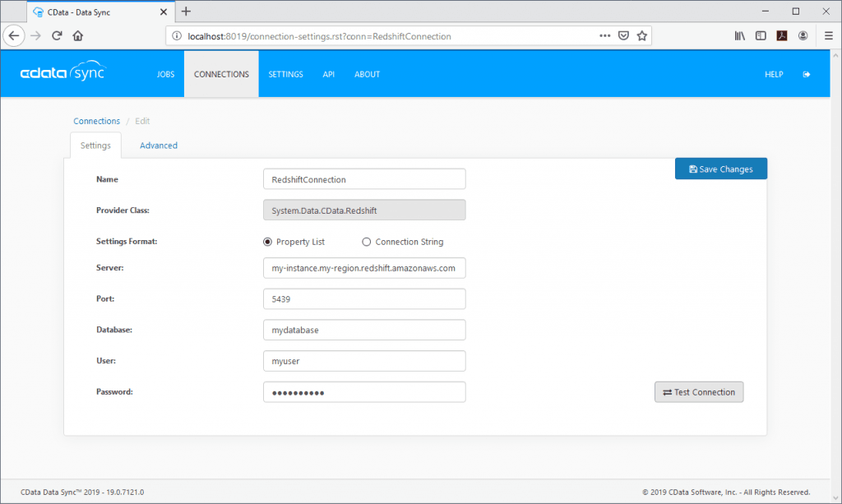Open the Firefox account icon
842x504 pixels.
coord(803,36)
